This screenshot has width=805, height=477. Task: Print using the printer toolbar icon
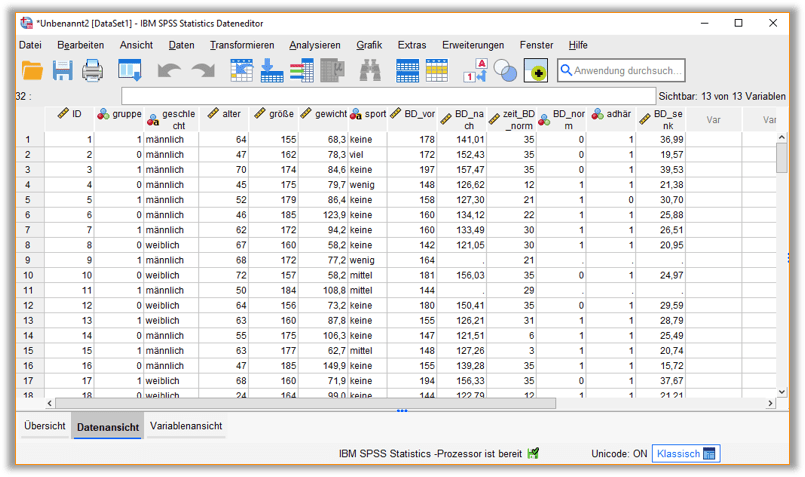coord(92,70)
